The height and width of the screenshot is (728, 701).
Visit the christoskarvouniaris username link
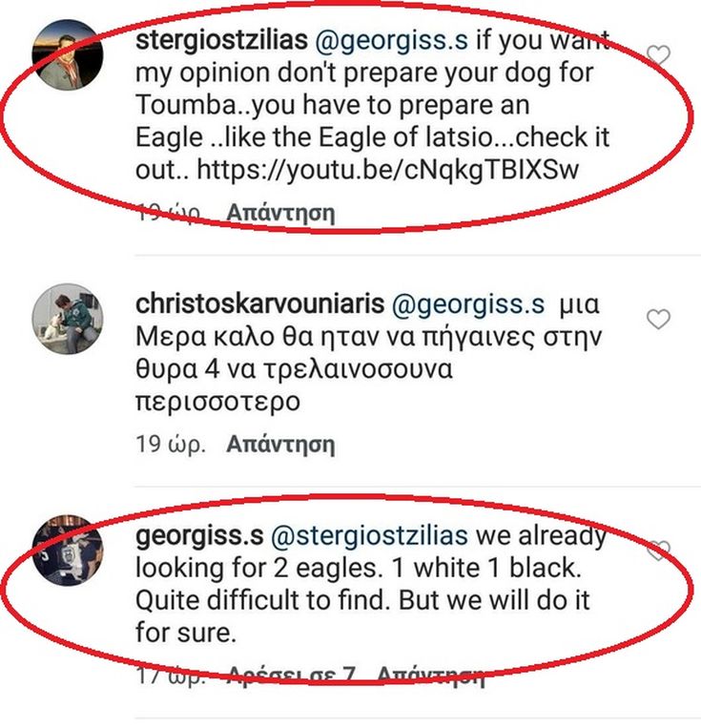coord(259,303)
